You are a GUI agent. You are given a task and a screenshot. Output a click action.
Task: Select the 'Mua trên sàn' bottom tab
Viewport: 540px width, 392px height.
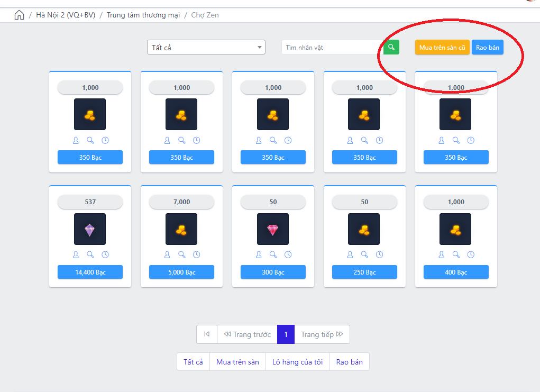pos(238,362)
